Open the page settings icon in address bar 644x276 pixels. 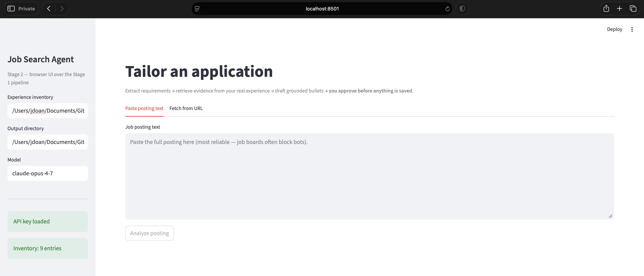(197, 9)
